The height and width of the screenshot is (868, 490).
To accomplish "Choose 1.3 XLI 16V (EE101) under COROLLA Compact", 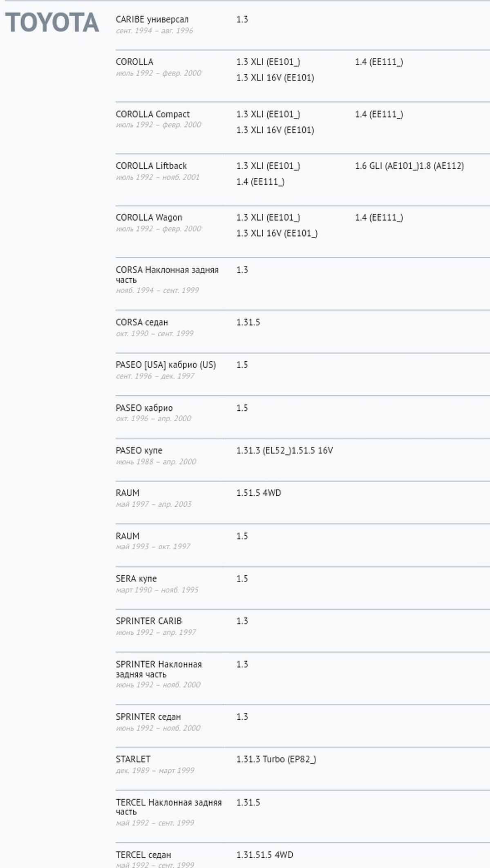I will [x=275, y=130].
